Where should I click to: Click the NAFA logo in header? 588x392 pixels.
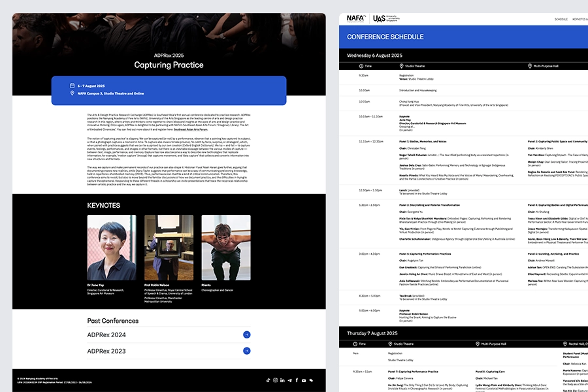(356, 19)
